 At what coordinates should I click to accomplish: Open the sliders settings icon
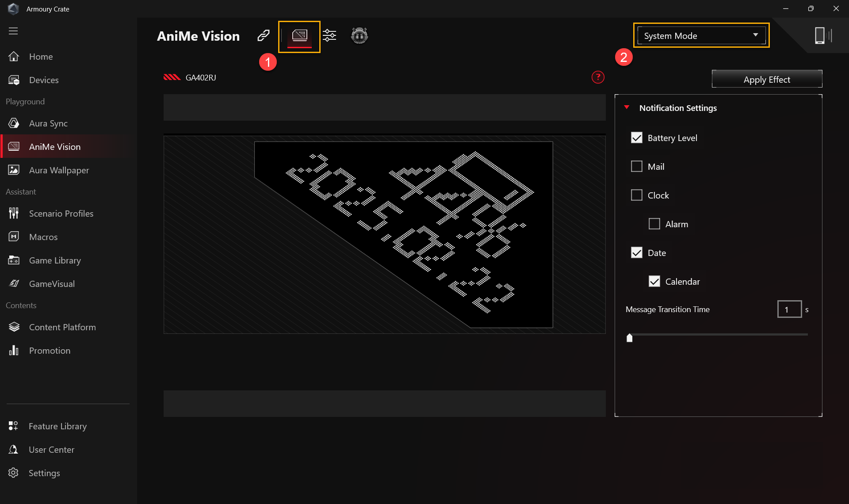click(329, 35)
